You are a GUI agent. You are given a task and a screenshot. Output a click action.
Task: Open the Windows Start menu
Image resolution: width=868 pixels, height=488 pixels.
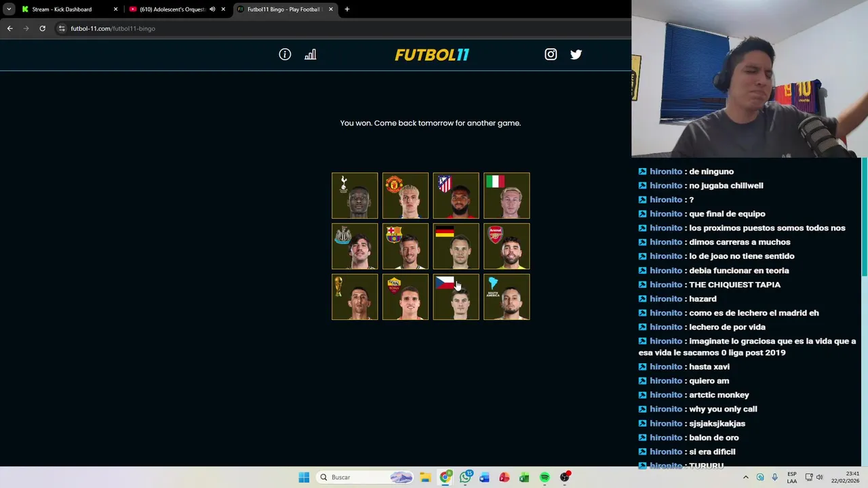304,477
